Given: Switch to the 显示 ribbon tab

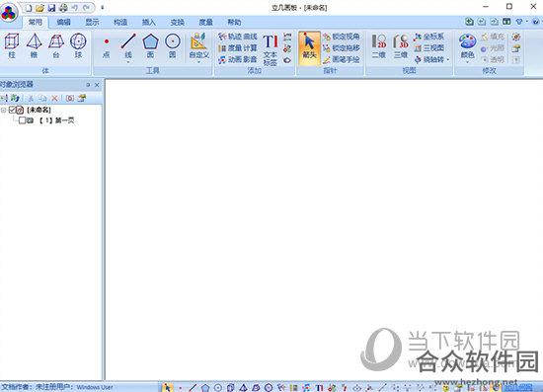Looking at the screenshot, I should click(92, 22).
